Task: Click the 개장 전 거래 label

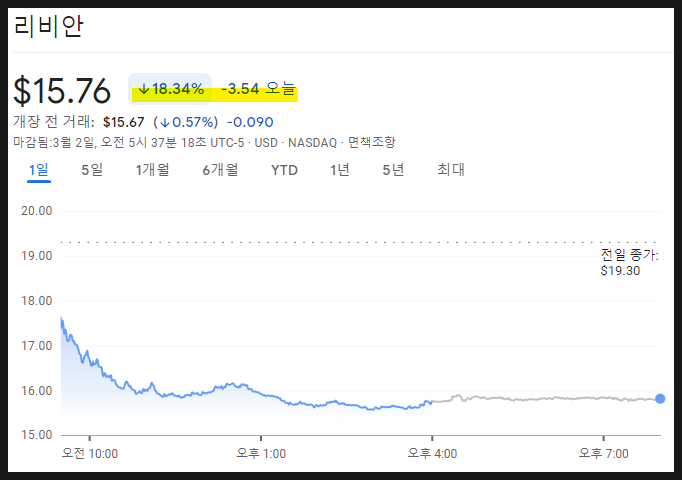Action: 53,122
